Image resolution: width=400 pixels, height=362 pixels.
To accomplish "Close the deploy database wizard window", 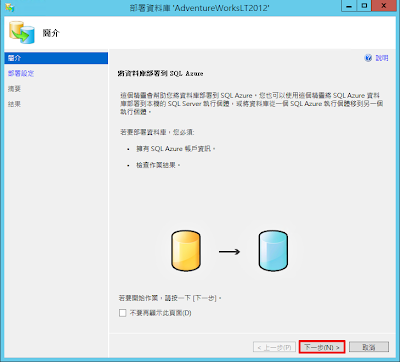I will pyautogui.click(x=384, y=6).
